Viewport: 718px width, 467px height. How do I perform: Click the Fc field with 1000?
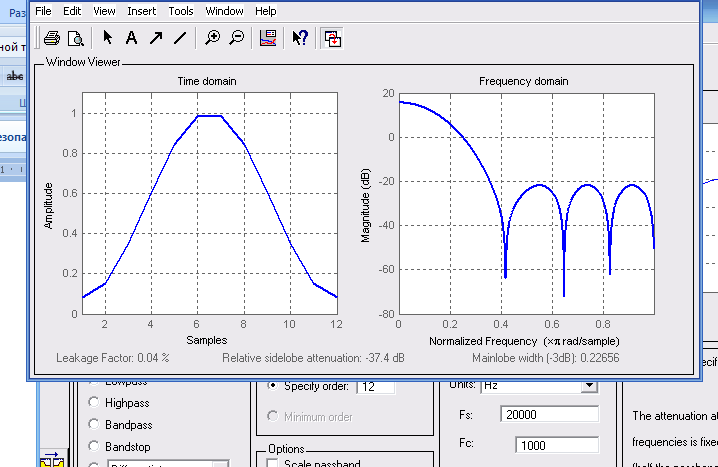[556, 445]
